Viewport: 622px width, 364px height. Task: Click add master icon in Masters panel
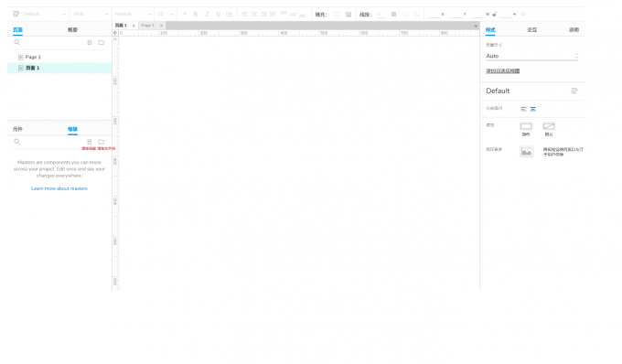point(90,142)
